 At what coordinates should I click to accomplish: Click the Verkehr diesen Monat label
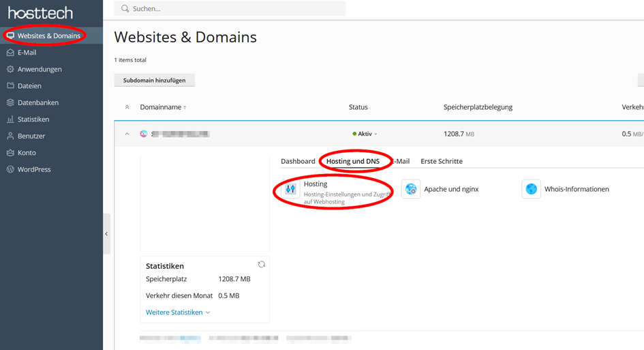click(x=179, y=295)
